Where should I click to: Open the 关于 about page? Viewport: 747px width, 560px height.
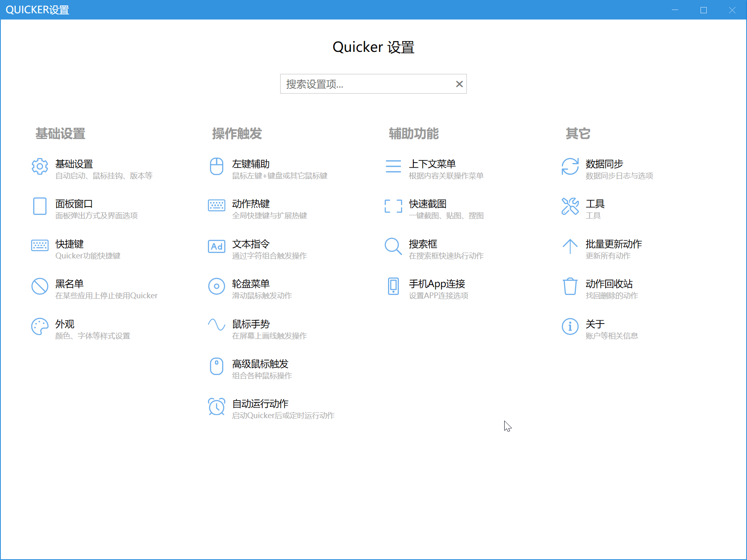(600, 329)
